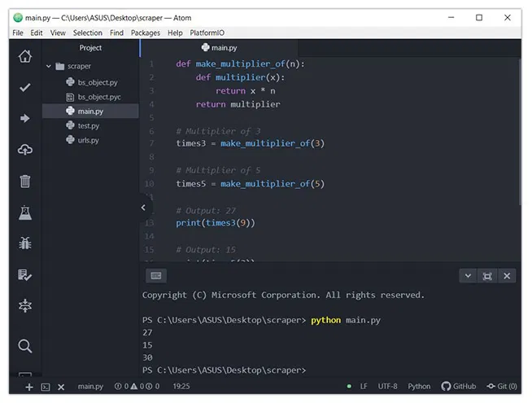
Task: Open the PlatformIO menu
Action: [209, 33]
